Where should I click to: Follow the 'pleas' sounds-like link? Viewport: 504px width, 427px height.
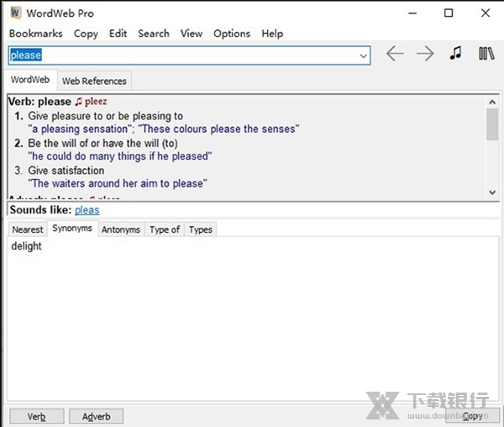87,210
